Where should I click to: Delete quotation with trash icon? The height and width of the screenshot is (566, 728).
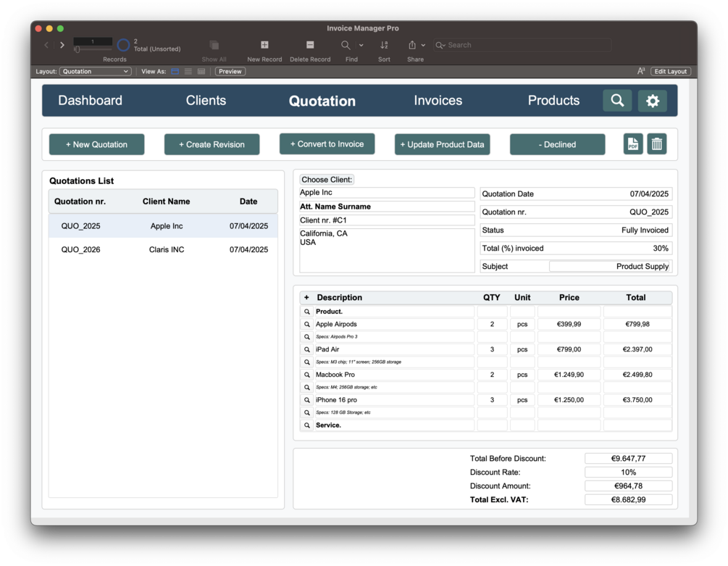pyautogui.click(x=657, y=144)
